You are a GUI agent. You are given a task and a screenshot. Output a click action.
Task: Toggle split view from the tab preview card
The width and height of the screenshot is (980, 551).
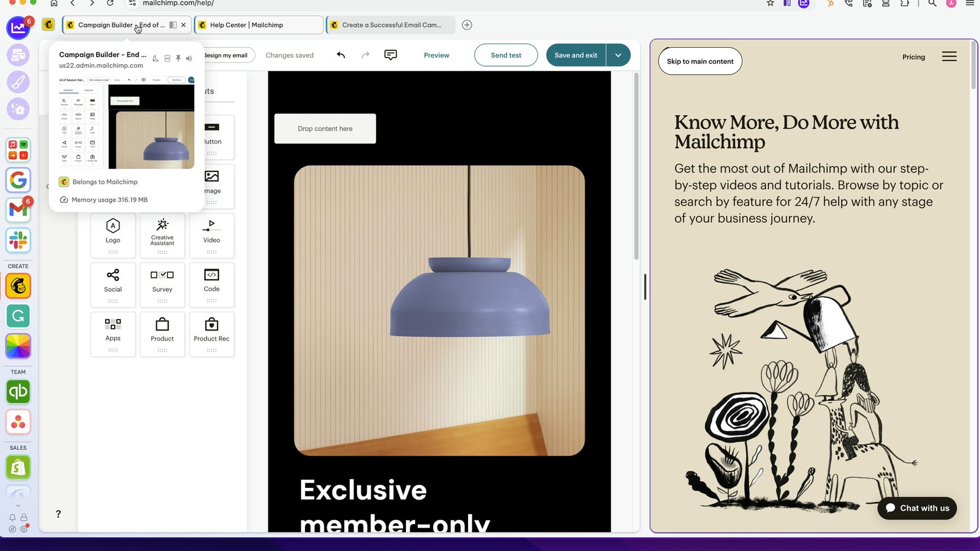coord(167,58)
